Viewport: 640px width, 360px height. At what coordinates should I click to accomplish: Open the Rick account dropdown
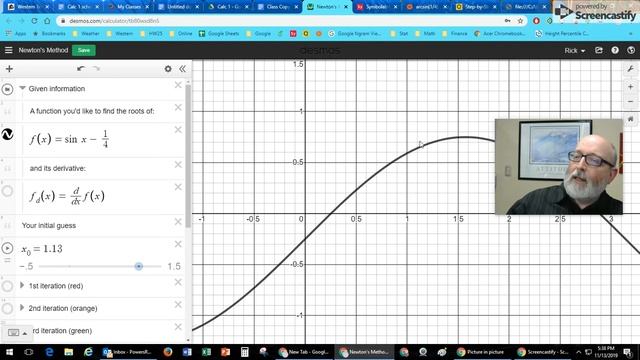[x=575, y=51]
